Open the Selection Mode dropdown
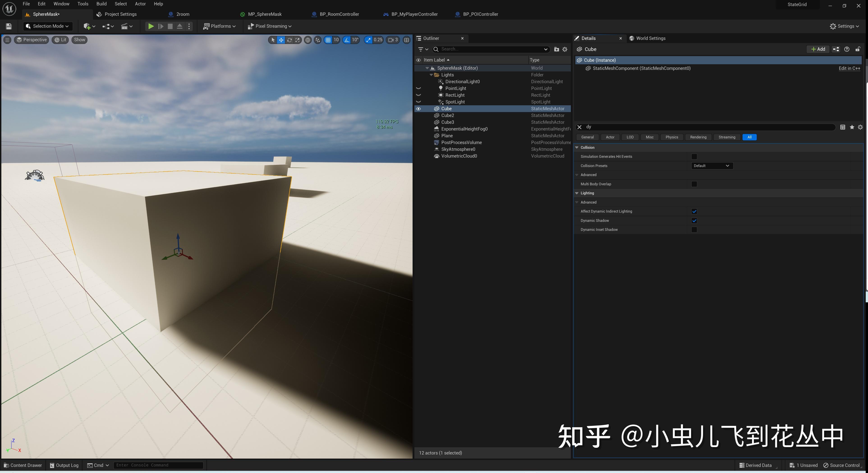Image resolution: width=868 pixels, height=473 pixels. click(x=48, y=26)
